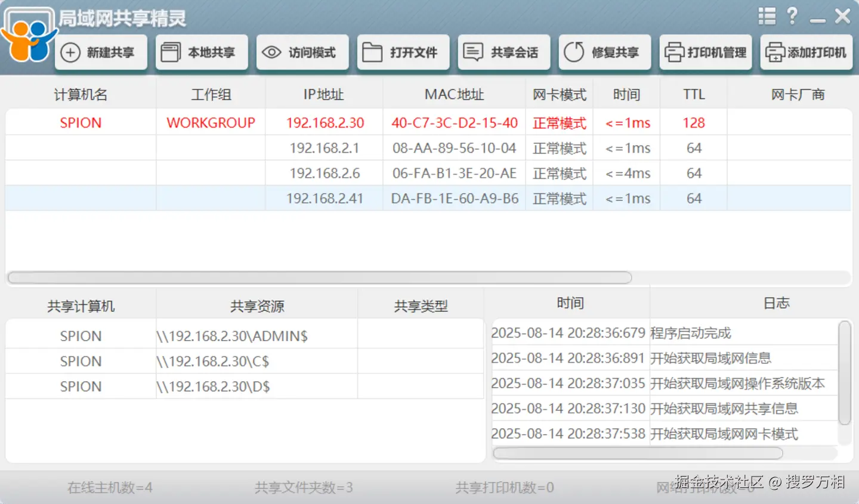Viewport: 859px width, 504px height.
Task: Click the 共享文件夹数=3 status entry
Action: pyautogui.click(x=304, y=487)
